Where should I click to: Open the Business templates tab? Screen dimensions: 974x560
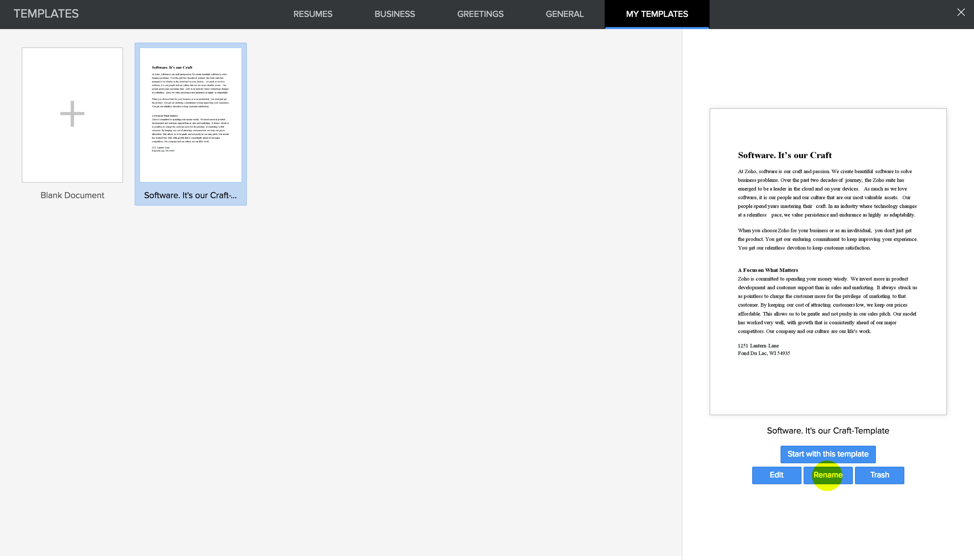395,14
